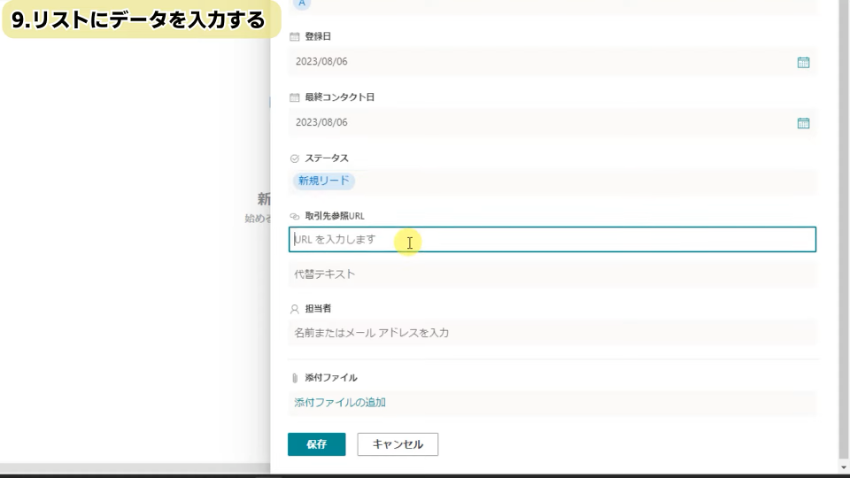Click the vertical scrollbar track of the form
The width and height of the screenshot is (850, 478).
pyautogui.click(x=842, y=250)
